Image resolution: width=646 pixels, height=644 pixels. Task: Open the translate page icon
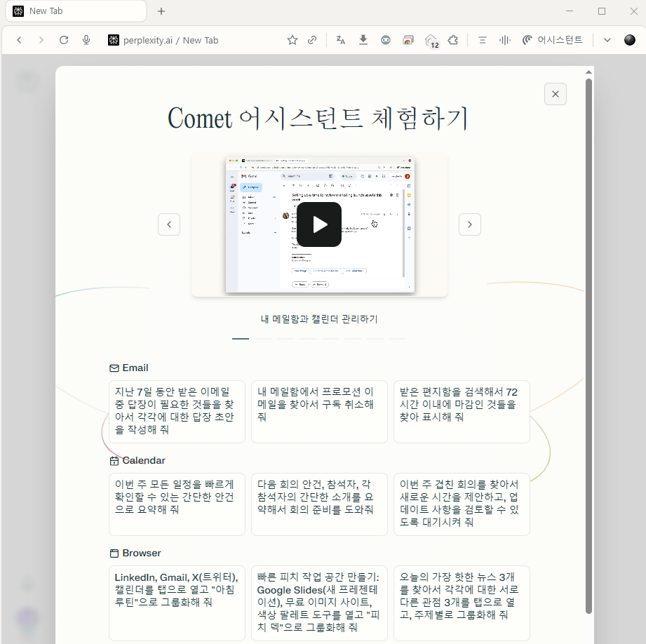(x=341, y=40)
